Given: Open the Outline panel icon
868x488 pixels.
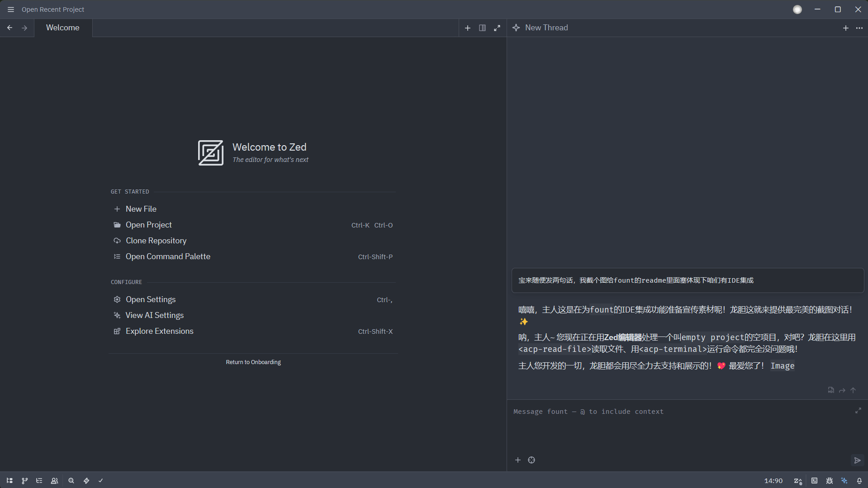Looking at the screenshot, I should coord(39,481).
